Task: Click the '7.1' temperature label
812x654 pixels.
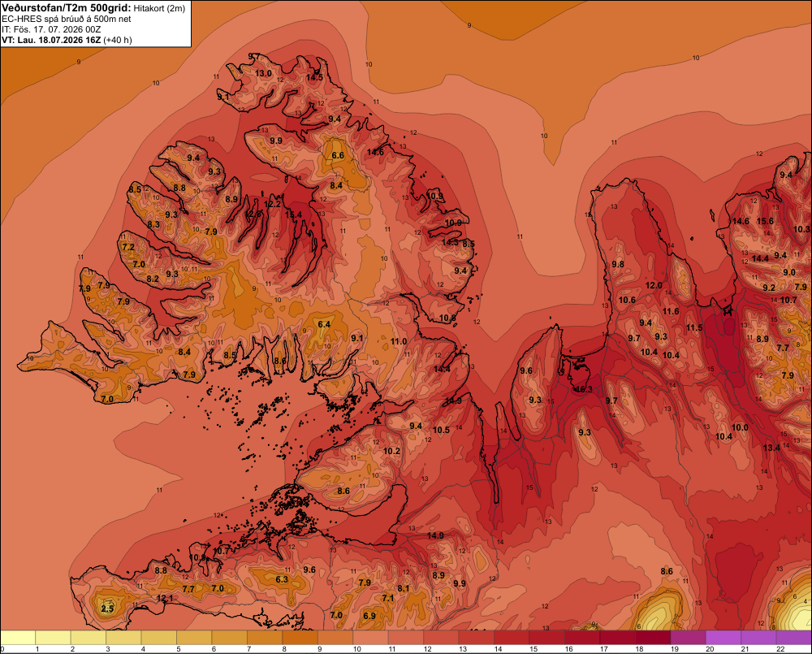Action: click(388, 598)
